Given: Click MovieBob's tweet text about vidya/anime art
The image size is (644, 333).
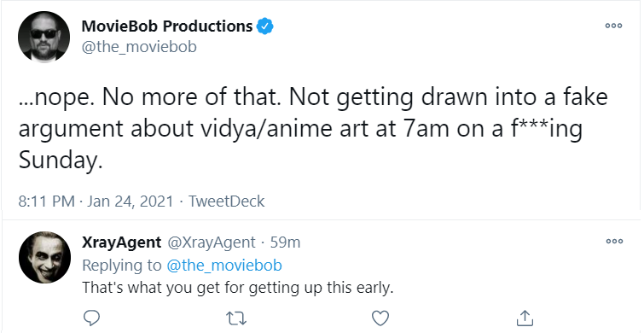Looking at the screenshot, I should coord(313,129).
